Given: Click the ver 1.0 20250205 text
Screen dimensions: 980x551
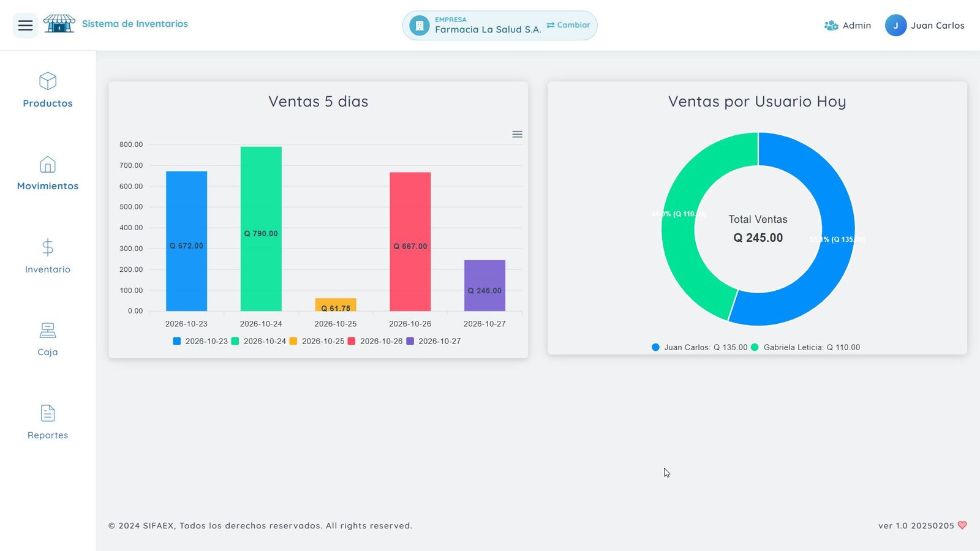Looking at the screenshot, I should (916, 525).
